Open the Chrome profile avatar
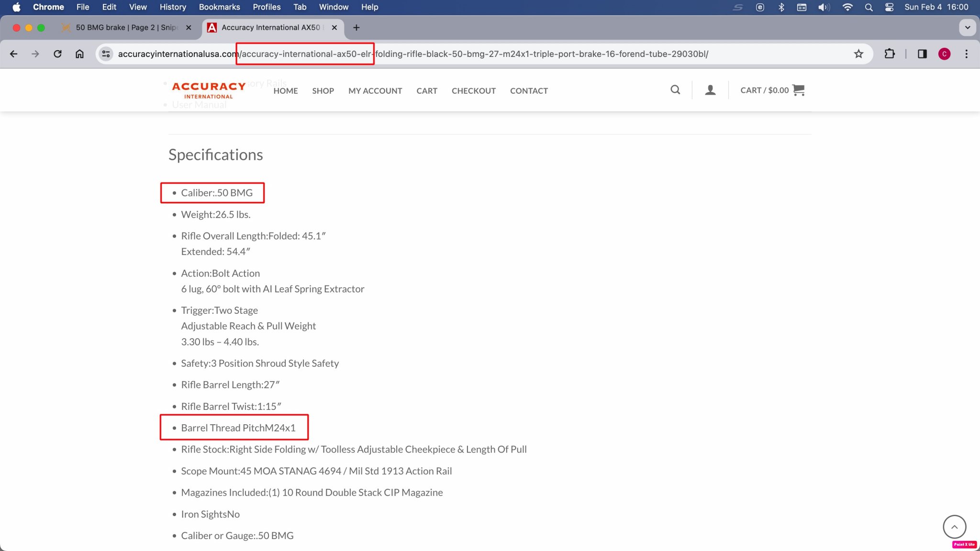Viewport: 980px width, 551px height. click(x=944, y=54)
